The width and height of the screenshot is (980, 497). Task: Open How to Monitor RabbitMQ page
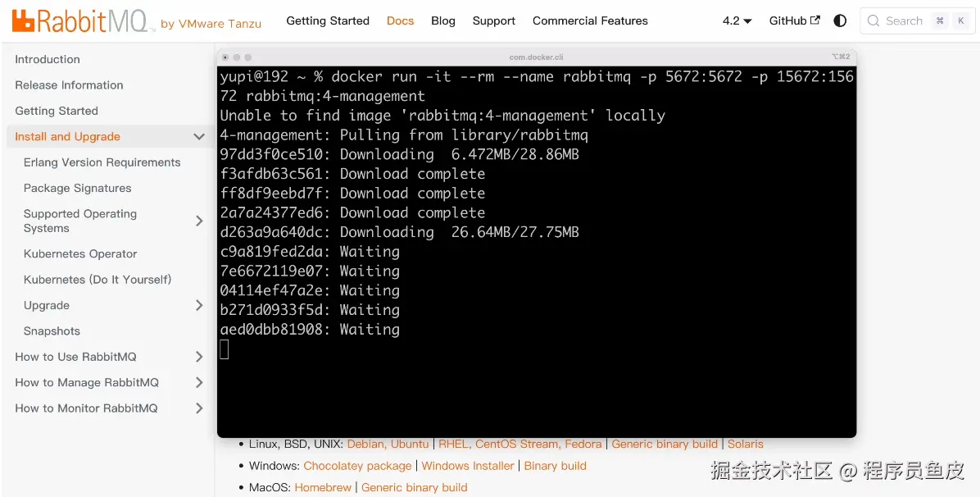coord(86,408)
